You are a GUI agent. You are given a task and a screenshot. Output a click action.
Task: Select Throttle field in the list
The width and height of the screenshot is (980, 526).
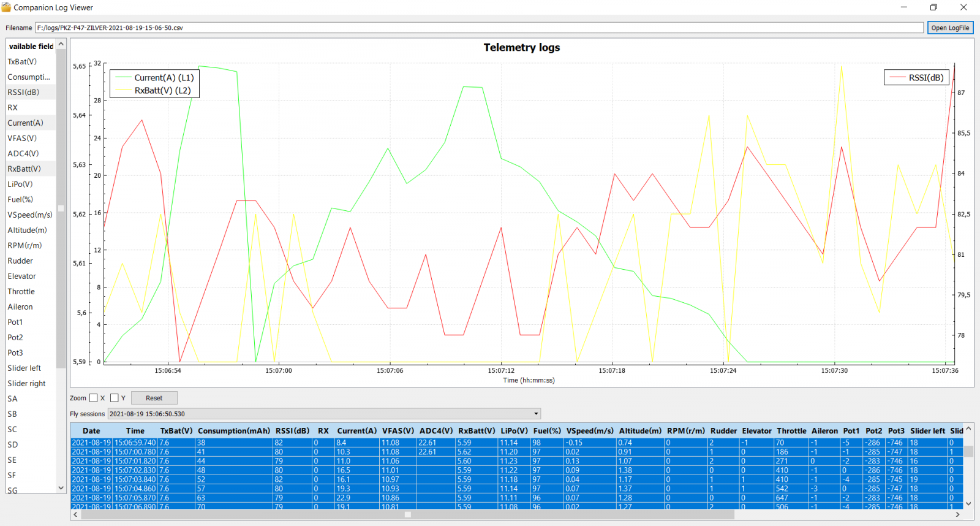[x=31, y=291]
